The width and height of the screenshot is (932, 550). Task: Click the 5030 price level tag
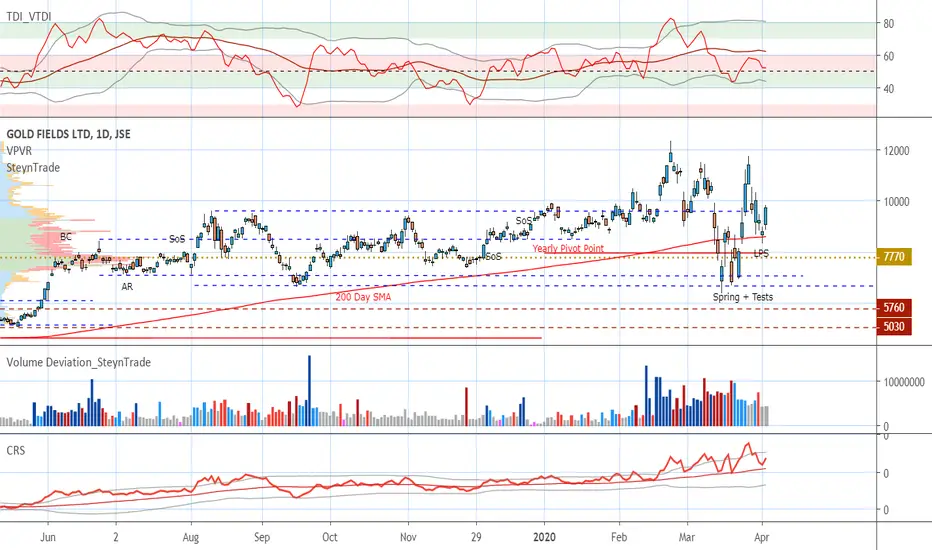tap(894, 326)
